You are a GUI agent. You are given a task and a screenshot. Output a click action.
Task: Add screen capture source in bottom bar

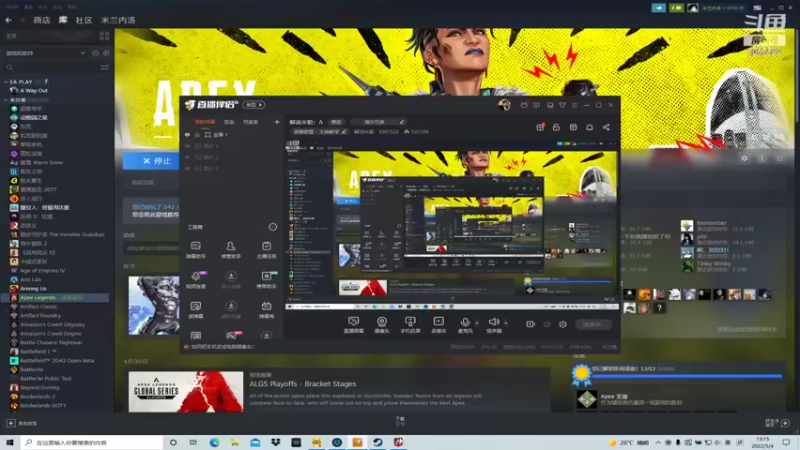[x=353, y=324]
